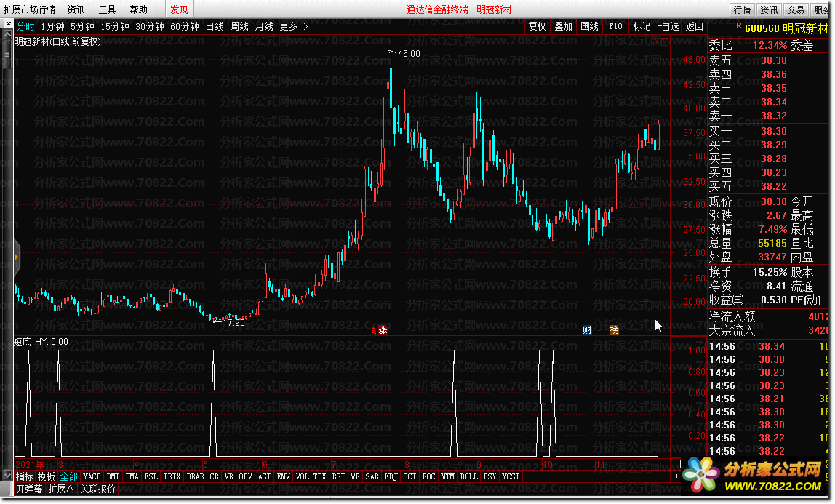Select the MCST indicator

[510, 476]
